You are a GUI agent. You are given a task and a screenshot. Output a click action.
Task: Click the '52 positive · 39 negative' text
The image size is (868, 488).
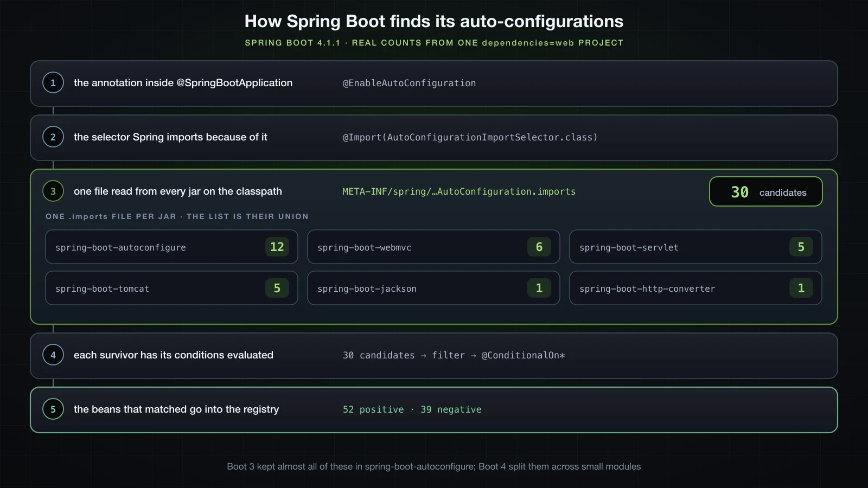click(x=412, y=409)
